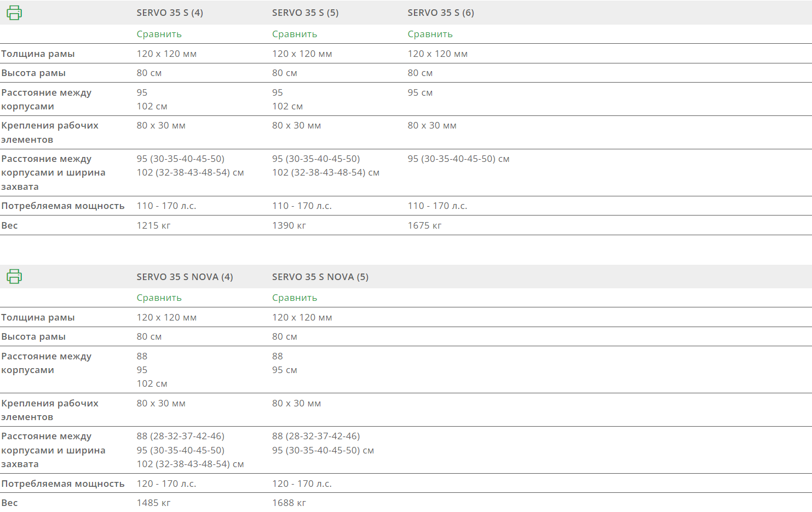Click weight value 1688 кг
Viewport: 812px width, 512px height.
(x=289, y=503)
